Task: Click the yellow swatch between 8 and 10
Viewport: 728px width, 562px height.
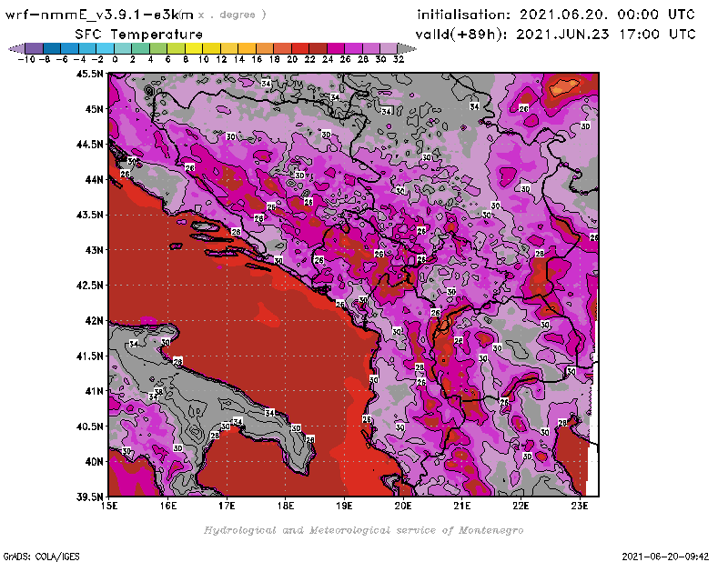Action: [194, 48]
